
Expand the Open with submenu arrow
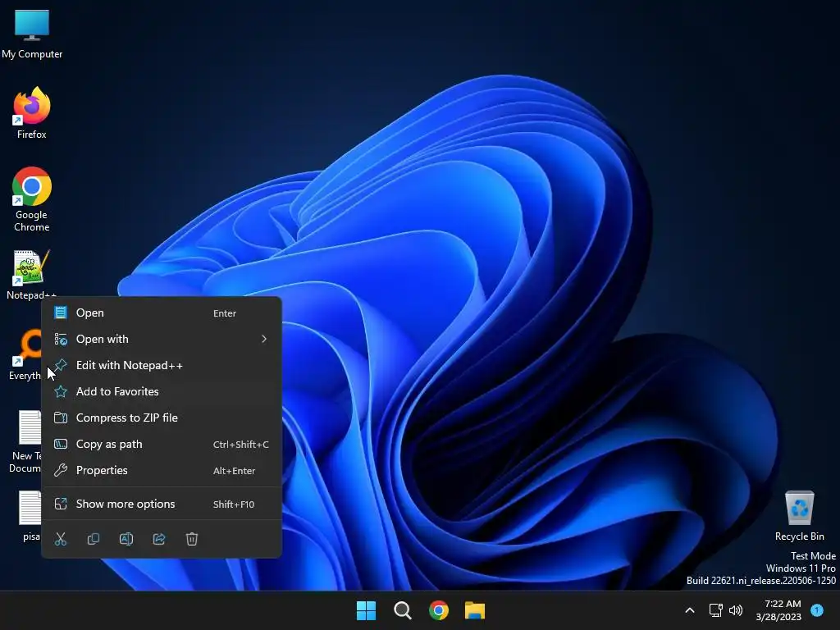[x=264, y=339]
